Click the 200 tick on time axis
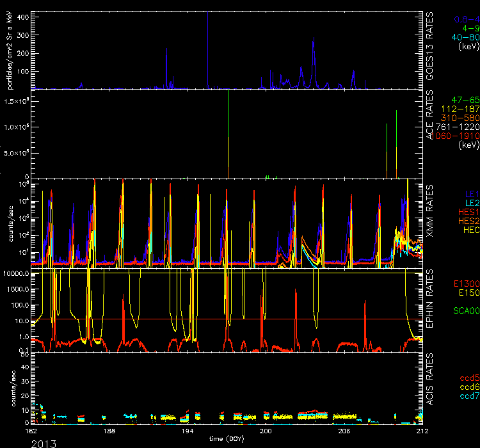 [x=266, y=432]
